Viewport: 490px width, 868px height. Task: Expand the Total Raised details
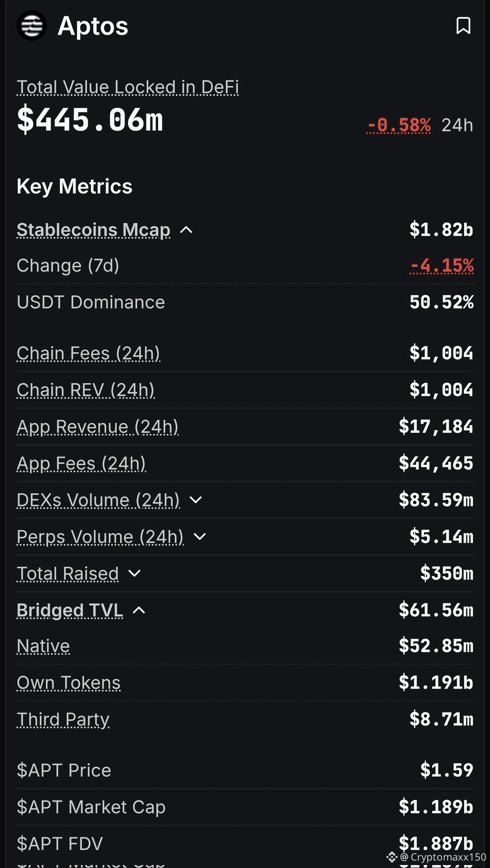click(134, 573)
